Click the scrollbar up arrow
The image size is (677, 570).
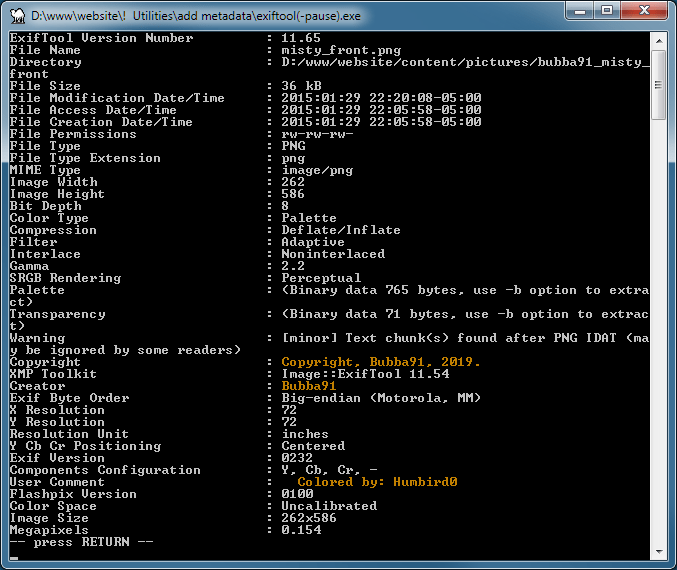point(658,39)
